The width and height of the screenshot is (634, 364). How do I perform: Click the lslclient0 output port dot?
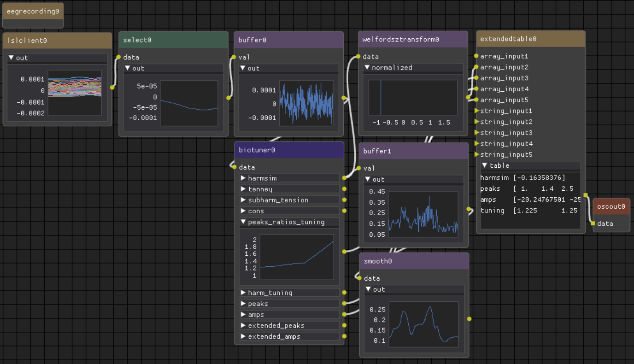112,87
